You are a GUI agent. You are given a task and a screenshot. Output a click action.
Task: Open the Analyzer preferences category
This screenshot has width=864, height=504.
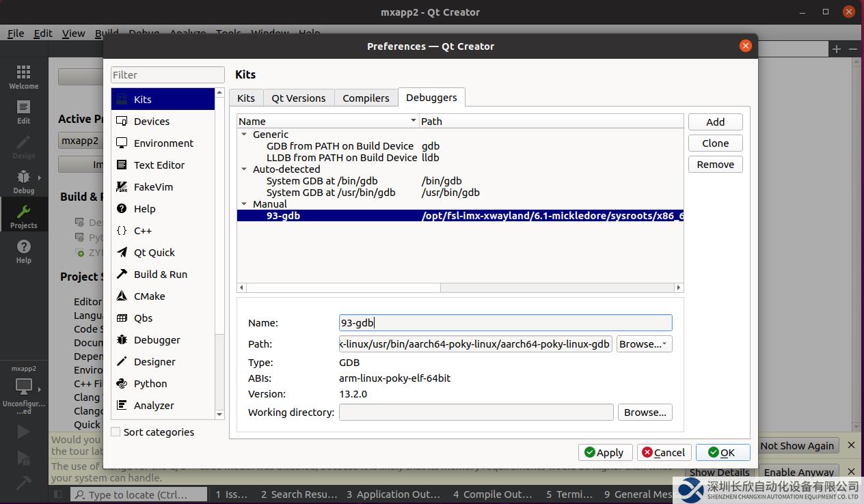tap(163, 405)
